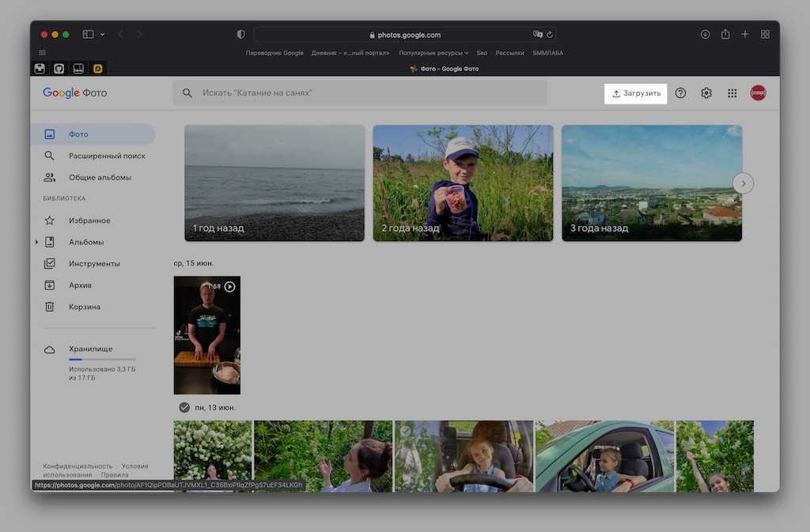
Task: Click Safari share icon
Action: click(725, 35)
